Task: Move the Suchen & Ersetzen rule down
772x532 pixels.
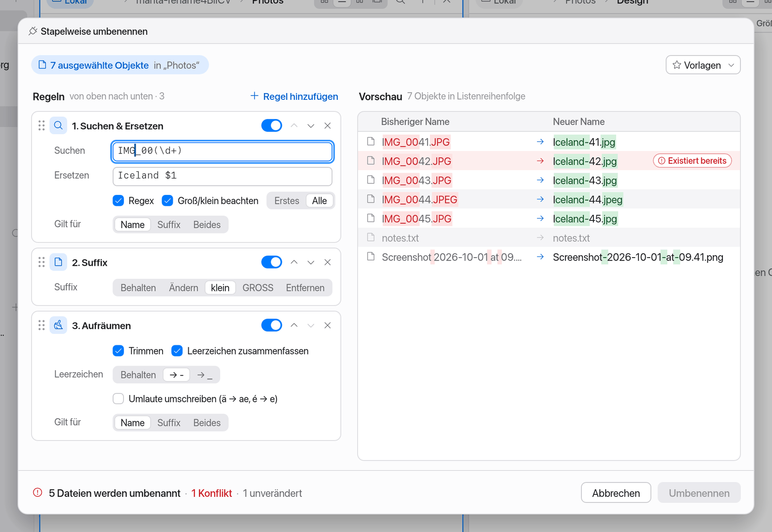Action: click(x=311, y=126)
